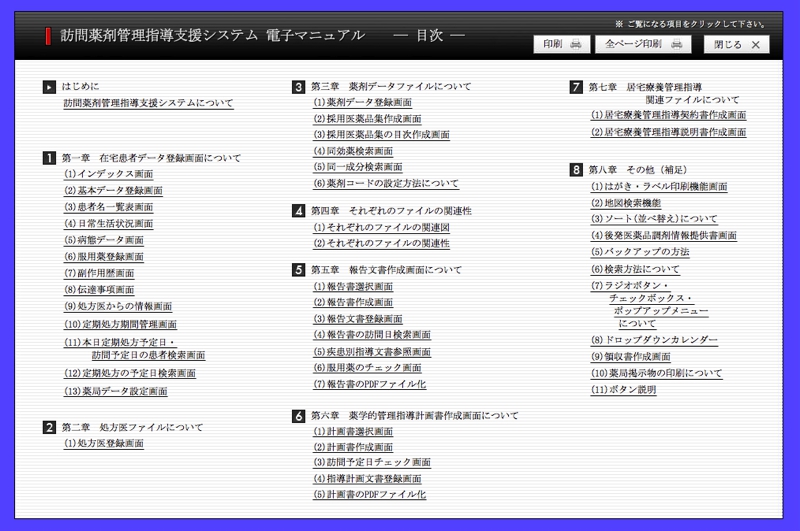Image resolution: width=800 pixels, height=531 pixels.
Task: Open (6)薬剤コードの設定方法について link
Action: [386, 184]
